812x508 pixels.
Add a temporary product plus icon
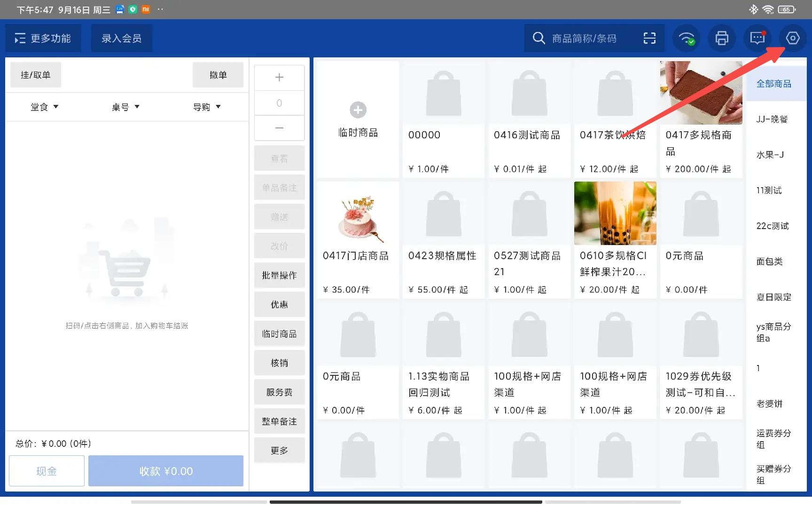(x=358, y=110)
